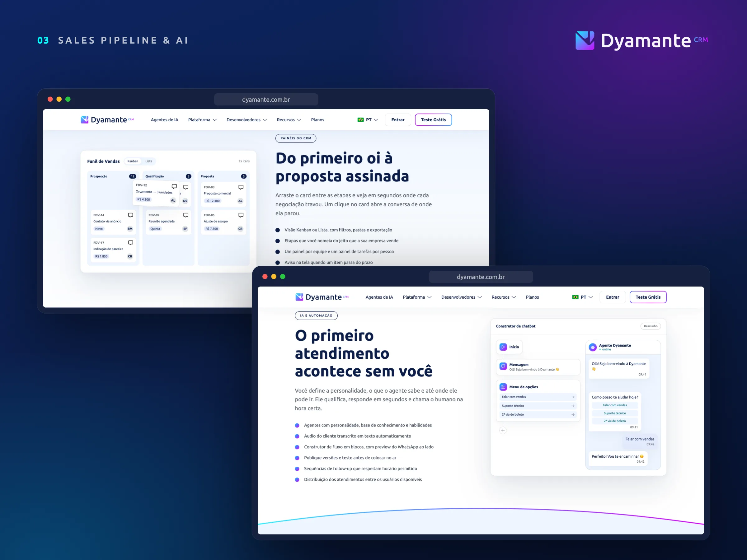Screen dimensions: 747x560
Task: Click Qualificação column count badge 8
Action: tap(188, 176)
